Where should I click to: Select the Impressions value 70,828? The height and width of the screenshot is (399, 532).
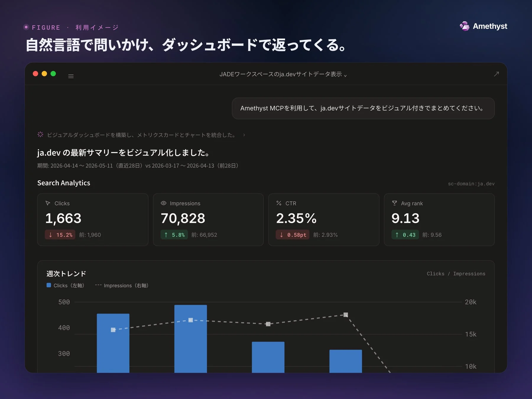coord(183,218)
